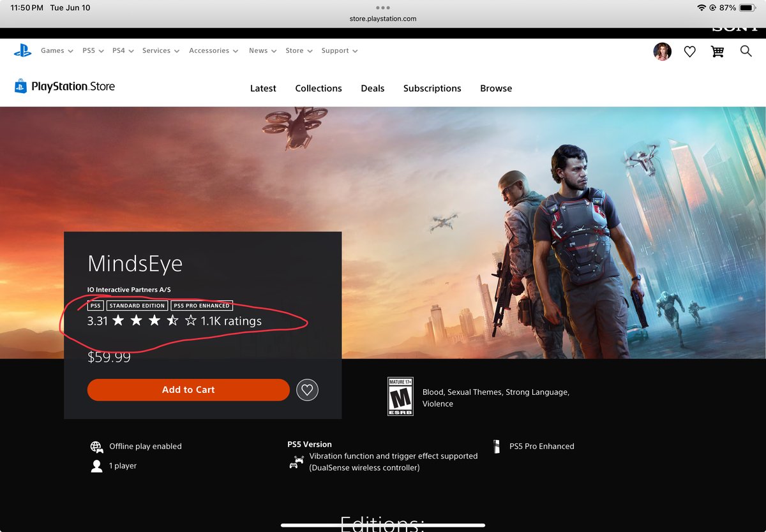Expand the PS5 dropdown menu
766x532 pixels.
92,51
